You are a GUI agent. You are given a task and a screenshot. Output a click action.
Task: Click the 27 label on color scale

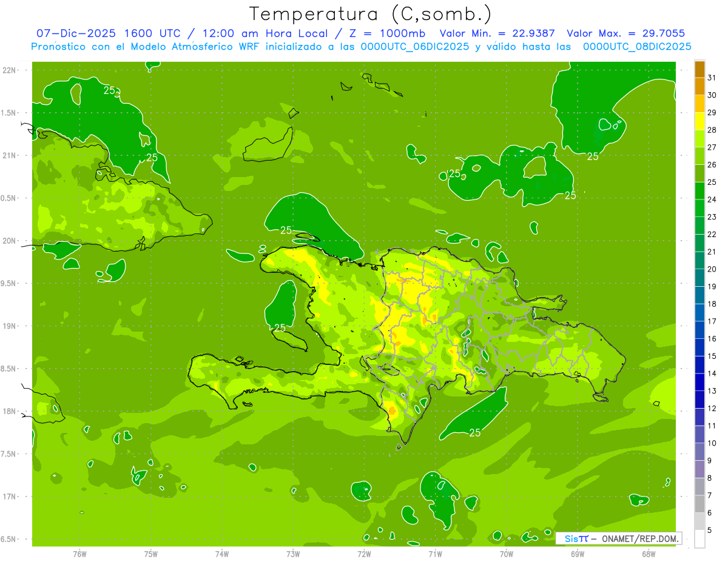[x=712, y=147]
